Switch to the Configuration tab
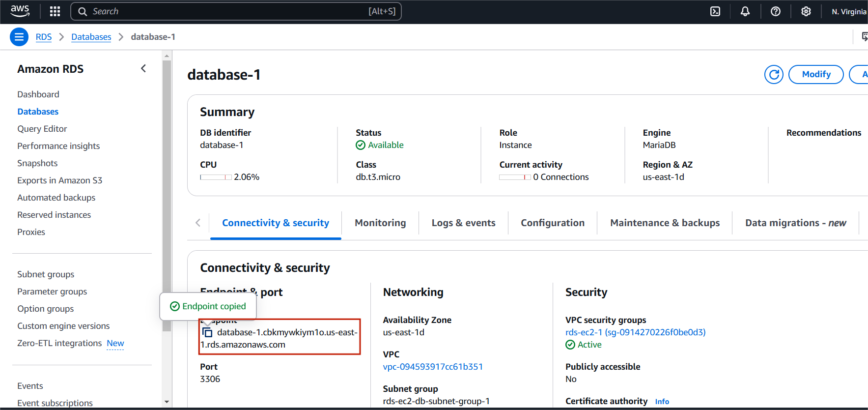The width and height of the screenshot is (868, 410). 553,223
